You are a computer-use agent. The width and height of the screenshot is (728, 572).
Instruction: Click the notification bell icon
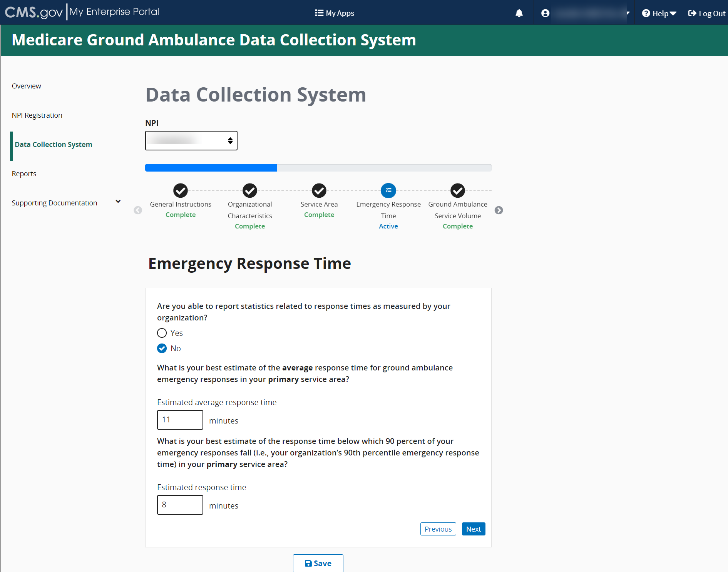(519, 13)
